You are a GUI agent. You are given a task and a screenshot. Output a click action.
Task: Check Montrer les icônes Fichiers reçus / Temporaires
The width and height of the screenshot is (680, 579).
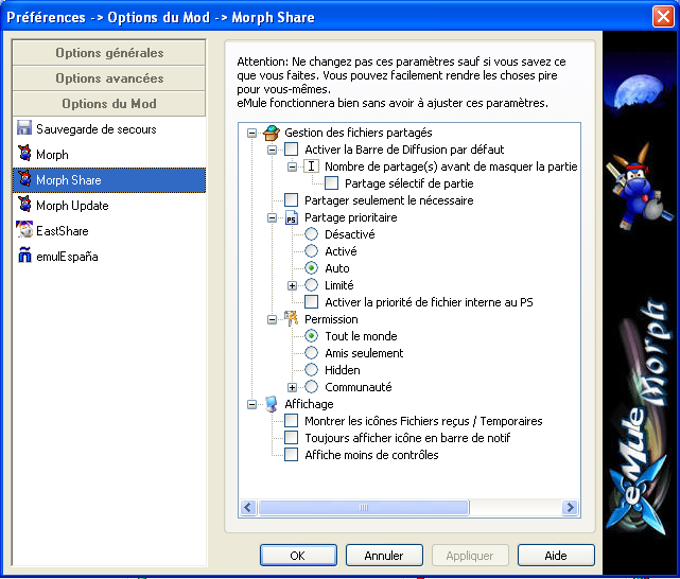click(x=291, y=421)
